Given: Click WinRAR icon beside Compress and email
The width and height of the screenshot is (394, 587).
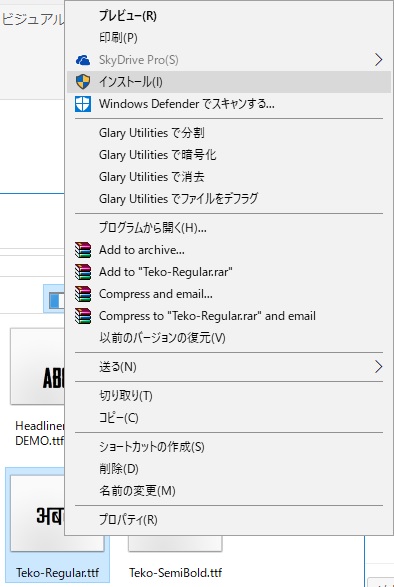Looking at the screenshot, I should 83,294.
